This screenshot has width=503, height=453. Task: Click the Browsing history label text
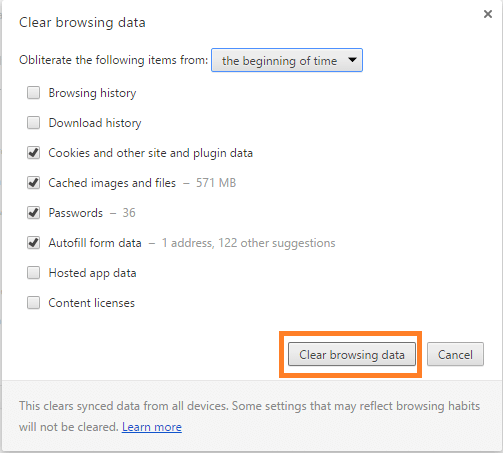[x=92, y=93]
